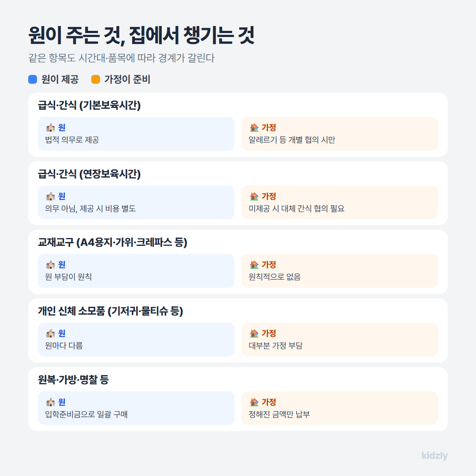Select the 급식·간식 (기본보육시간) heading
The width and height of the screenshot is (476, 476).
89,105
